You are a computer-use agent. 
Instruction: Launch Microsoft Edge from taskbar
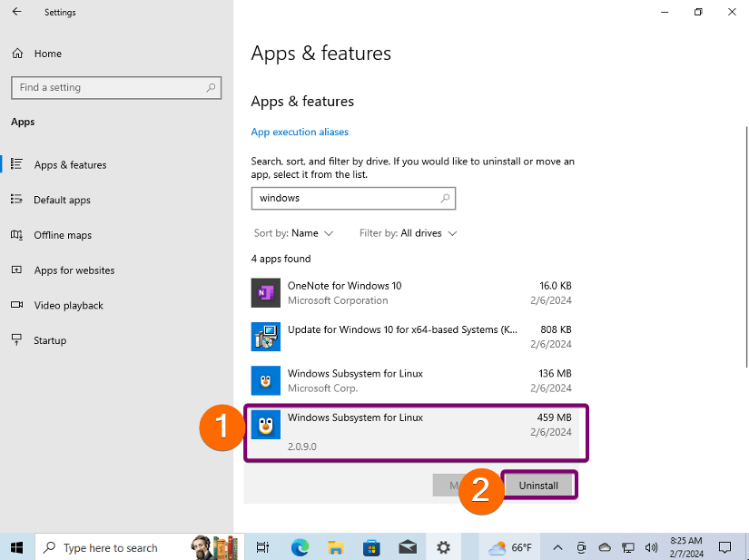click(300, 547)
